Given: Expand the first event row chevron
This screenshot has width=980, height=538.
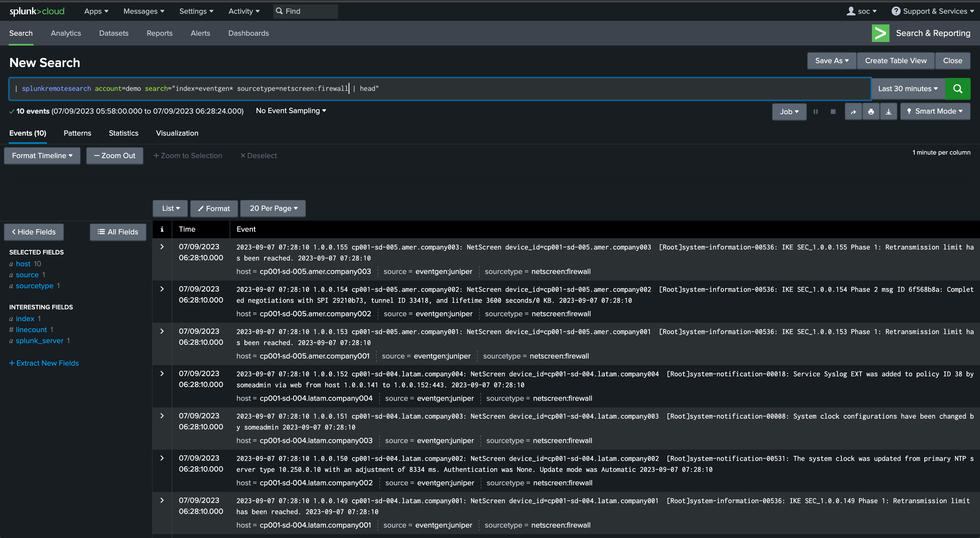Looking at the screenshot, I should pos(162,247).
